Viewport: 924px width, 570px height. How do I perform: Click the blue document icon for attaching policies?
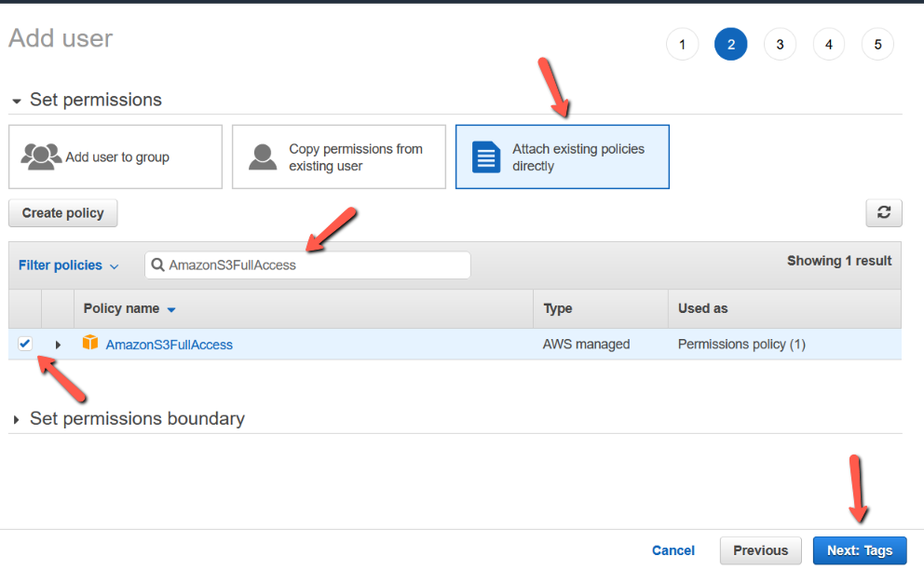coord(486,156)
